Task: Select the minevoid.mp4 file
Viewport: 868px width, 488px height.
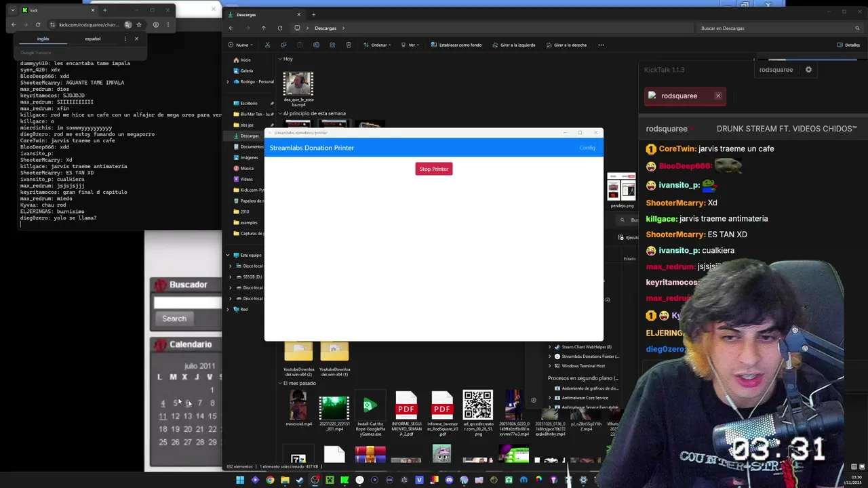Action: click(298, 409)
